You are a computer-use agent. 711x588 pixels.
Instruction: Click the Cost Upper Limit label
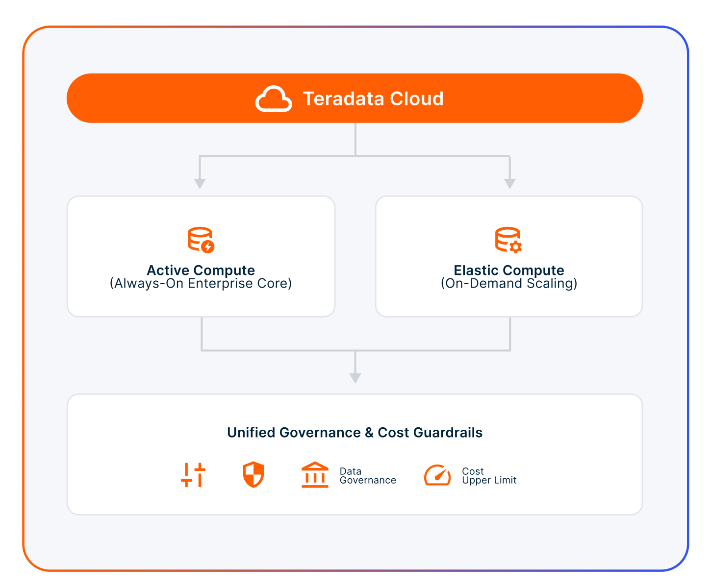click(489, 476)
